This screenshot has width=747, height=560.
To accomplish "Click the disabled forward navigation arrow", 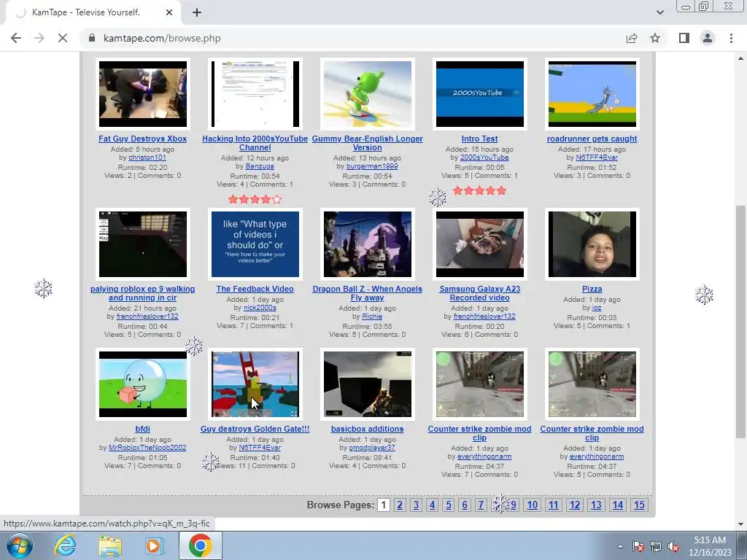I will [x=39, y=38].
